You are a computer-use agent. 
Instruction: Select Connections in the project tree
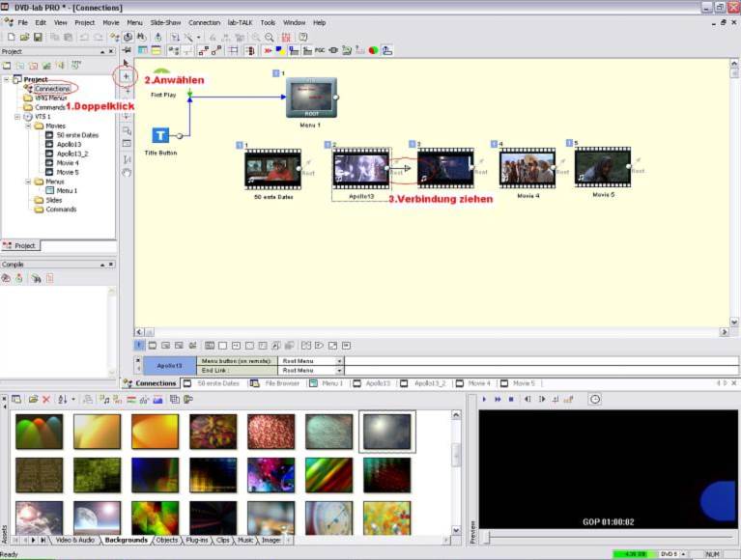(51, 89)
